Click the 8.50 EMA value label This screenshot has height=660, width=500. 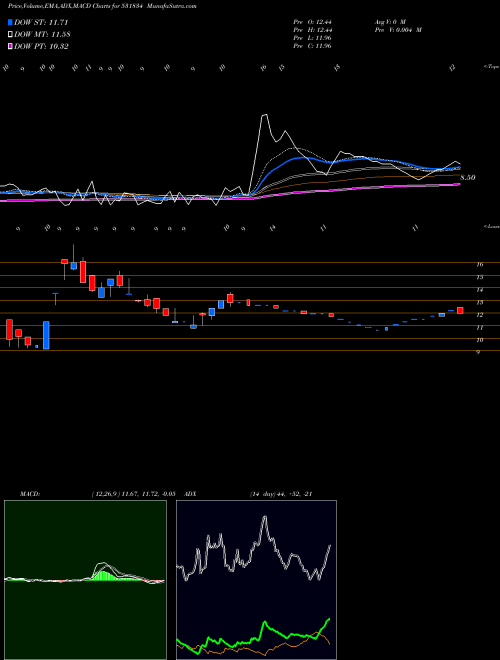click(468, 178)
